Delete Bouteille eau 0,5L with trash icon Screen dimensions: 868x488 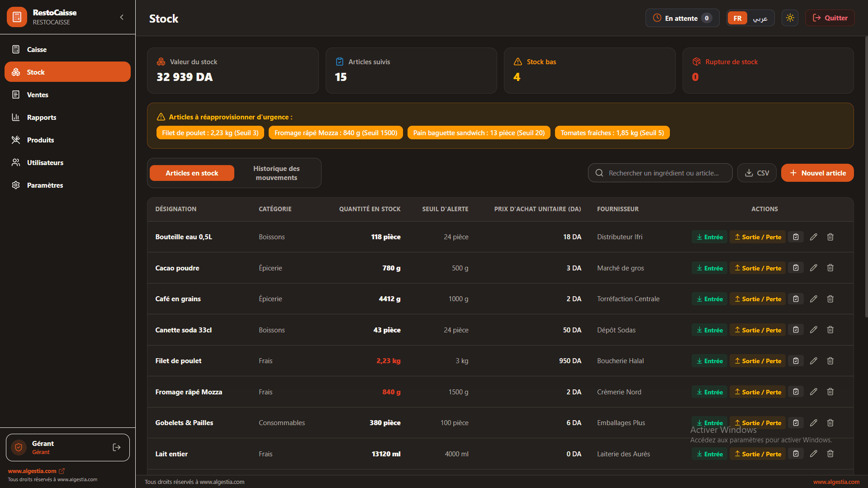pos(830,237)
